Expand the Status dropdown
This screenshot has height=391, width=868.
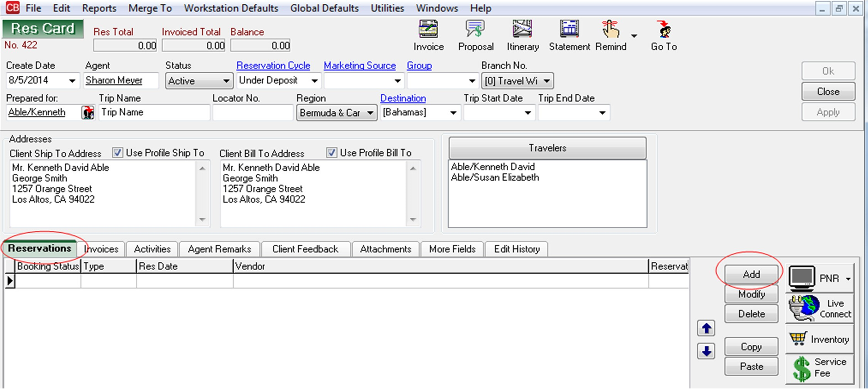(226, 81)
